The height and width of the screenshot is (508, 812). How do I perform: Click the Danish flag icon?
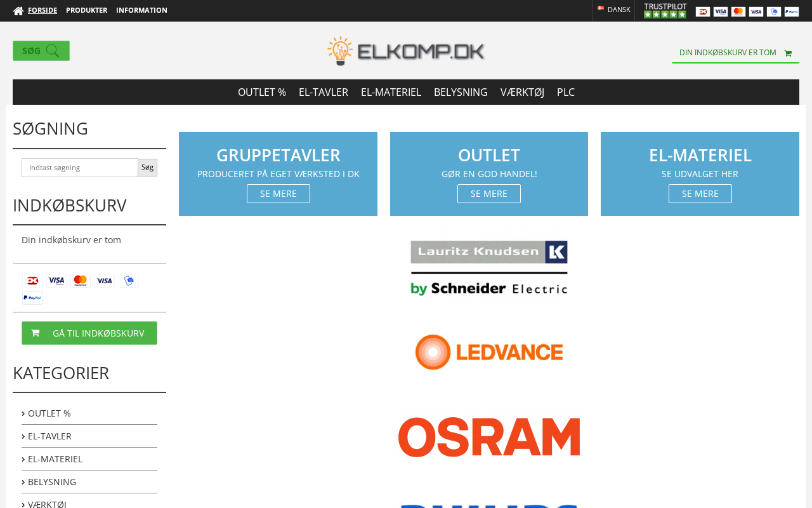click(x=601, y=9)
